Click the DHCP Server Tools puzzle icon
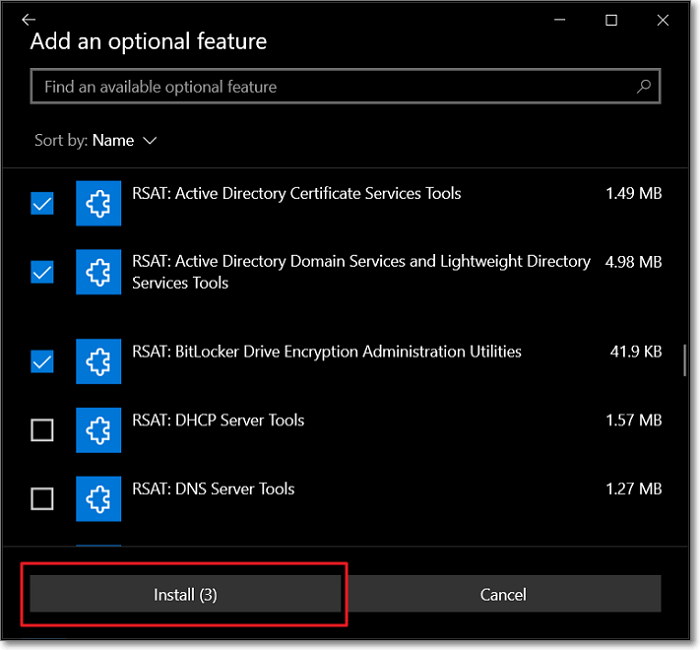 [x=98, y=430]
